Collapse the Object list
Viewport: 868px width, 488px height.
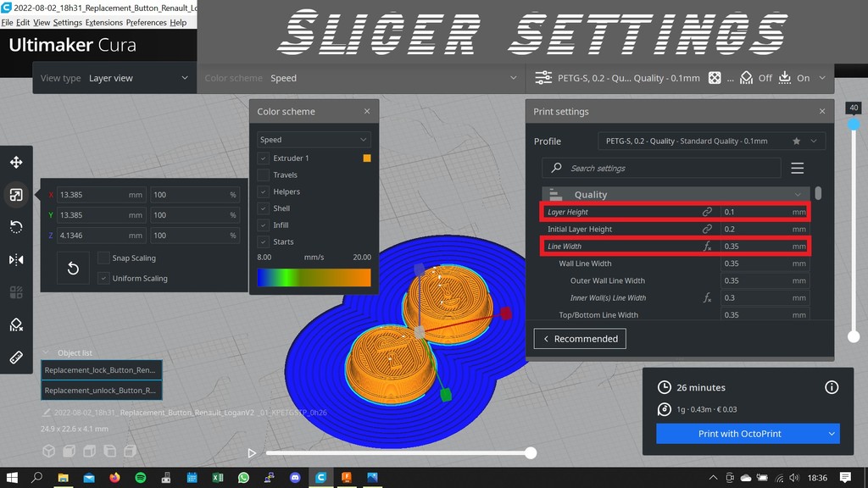coord(46,352)
